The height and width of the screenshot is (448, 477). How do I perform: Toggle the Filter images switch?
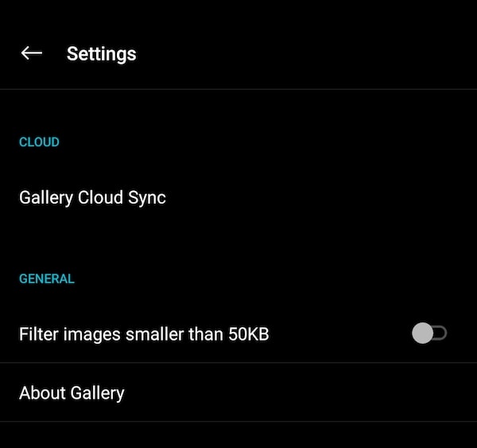coord(429,334)
